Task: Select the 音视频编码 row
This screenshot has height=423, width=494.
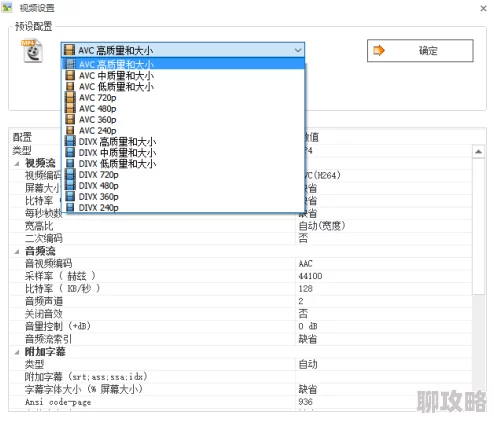Action: tap(241, 264)
